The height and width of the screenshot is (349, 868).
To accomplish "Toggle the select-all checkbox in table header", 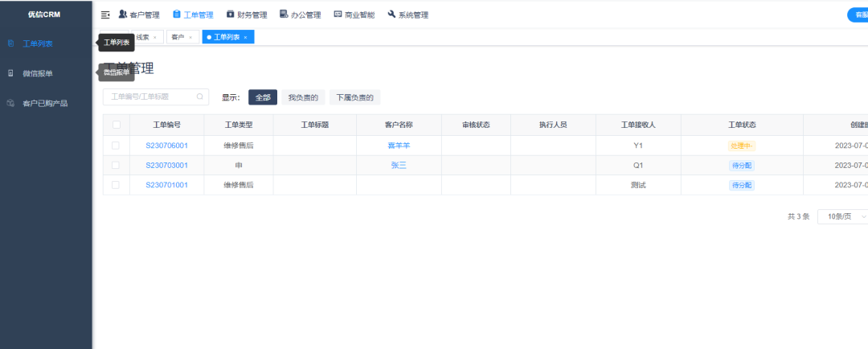I will tap(116, 125).
